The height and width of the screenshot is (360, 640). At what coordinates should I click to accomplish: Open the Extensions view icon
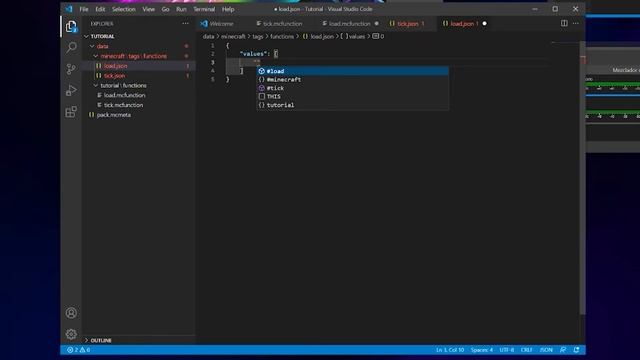tap(71, 111)
